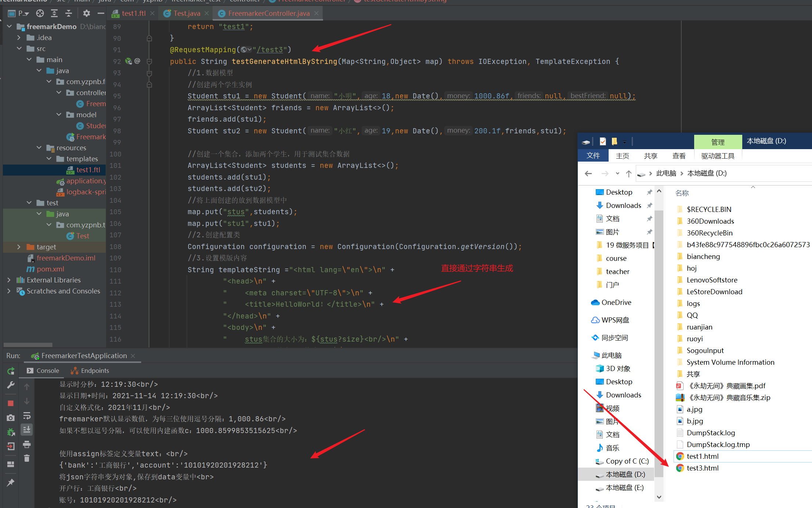Collapse the templates folder node

[x=49, y=159]
